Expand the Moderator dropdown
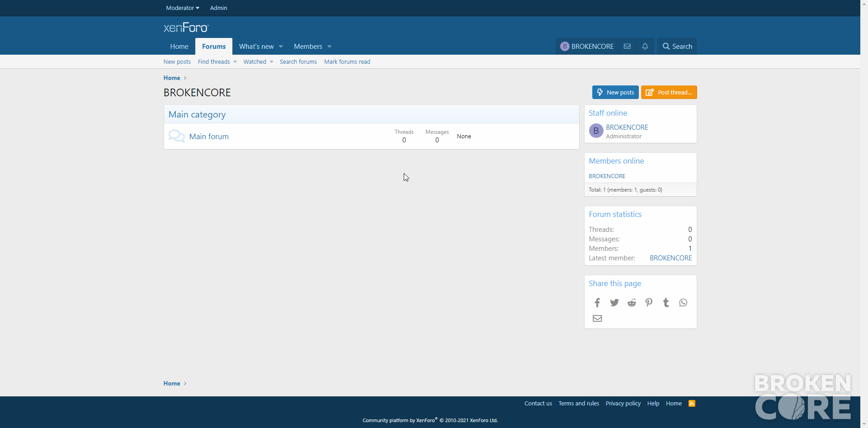The height and width of the screenshot is (428, 868). tap(182, 8)
